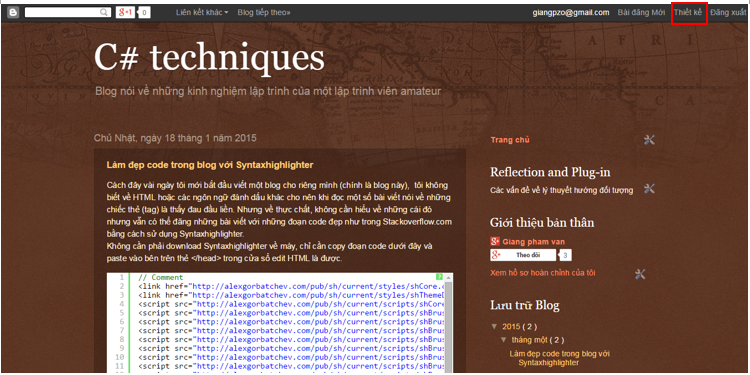
Task: Click the C# techniques blog title
Action: pos(209,57)
